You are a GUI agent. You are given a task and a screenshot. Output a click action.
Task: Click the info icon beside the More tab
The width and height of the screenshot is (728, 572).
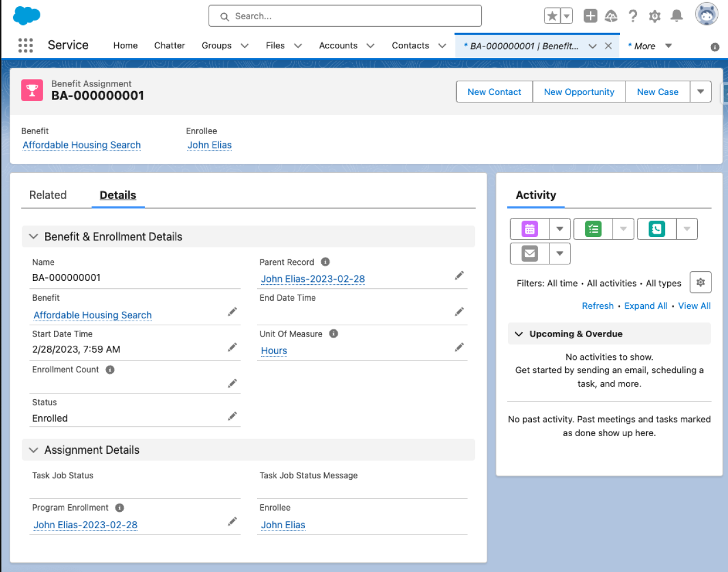pos(715,47)
